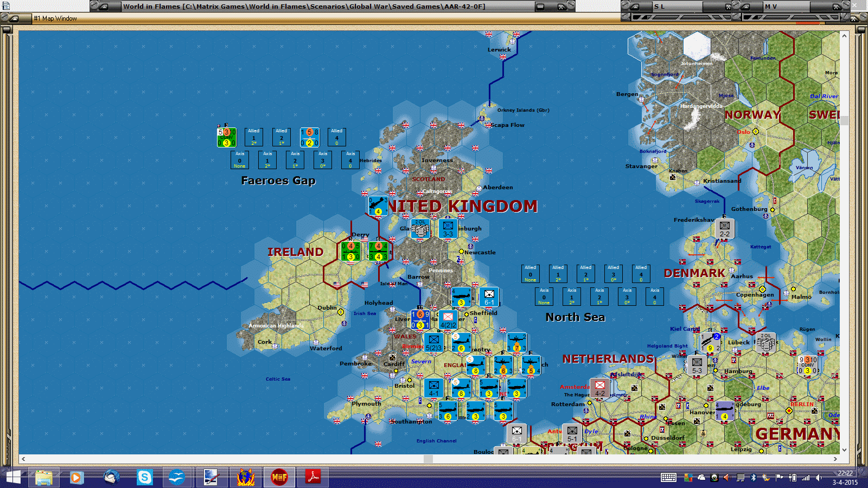
Task: Select the green convoy counter in Faeroes Gap
Action: tap(226, 137)
